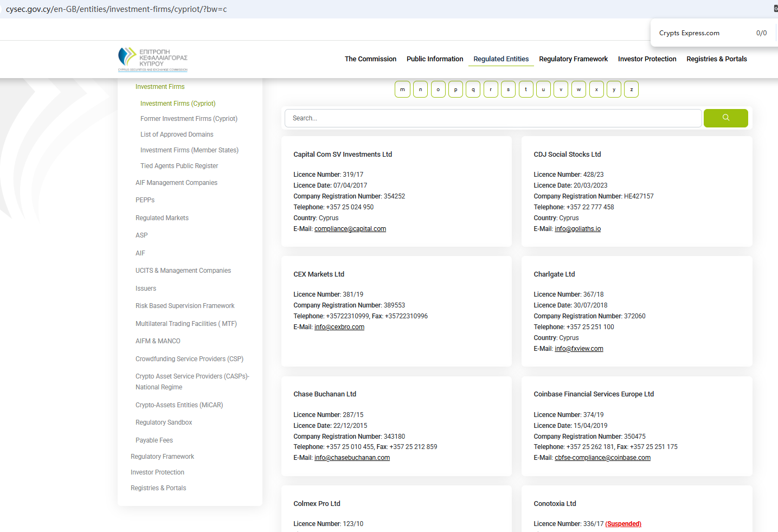
Task: Click the info@fxview.com email link
Action: click(578, 349)
